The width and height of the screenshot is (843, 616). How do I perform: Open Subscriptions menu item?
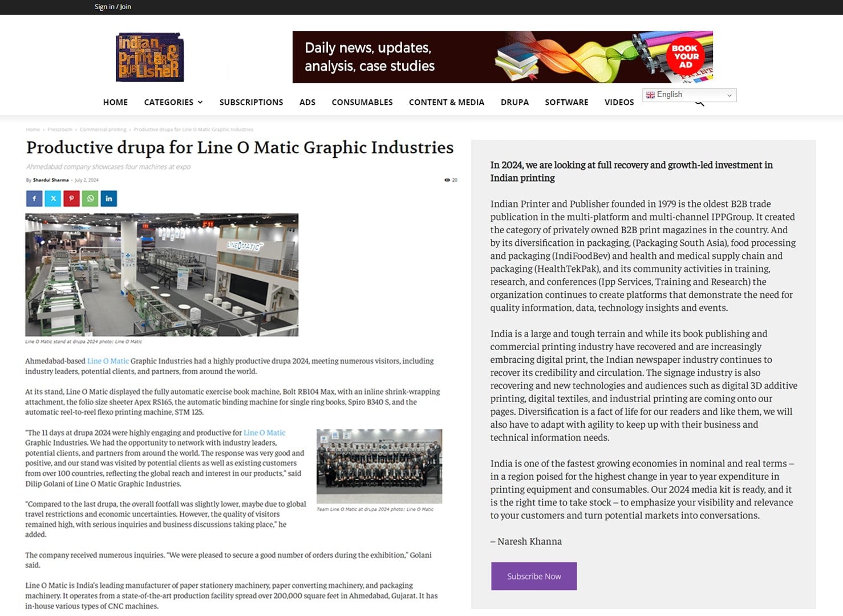tap(251, 102)
